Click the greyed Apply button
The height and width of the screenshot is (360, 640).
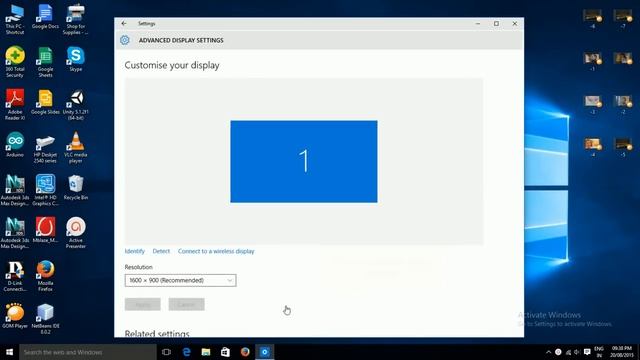pyautogui.click(x=142, y=304)
